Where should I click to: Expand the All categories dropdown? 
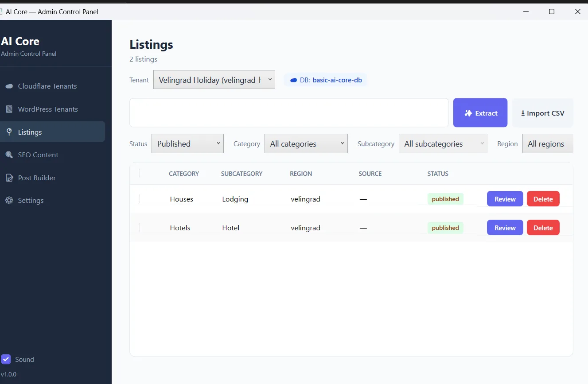tap(306, 144)
